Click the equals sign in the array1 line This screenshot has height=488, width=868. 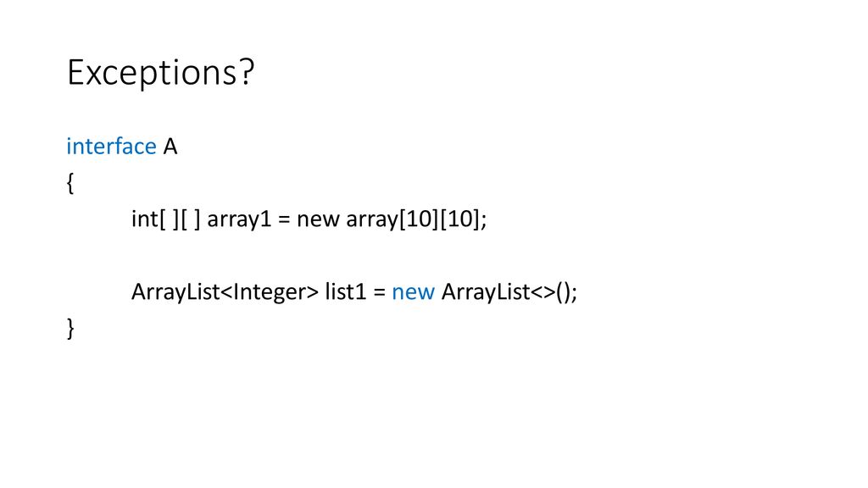pos(284,220)
